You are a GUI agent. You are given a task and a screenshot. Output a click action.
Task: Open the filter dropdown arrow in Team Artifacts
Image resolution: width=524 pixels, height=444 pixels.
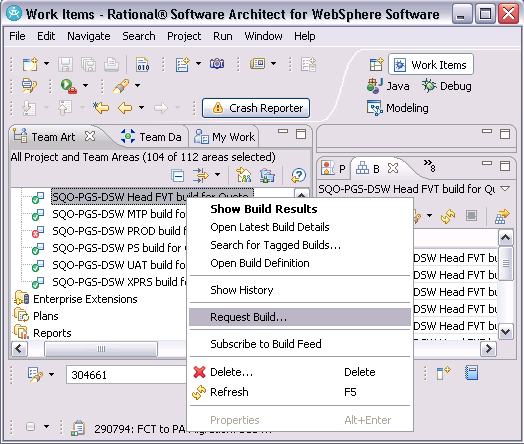[218, 174]
